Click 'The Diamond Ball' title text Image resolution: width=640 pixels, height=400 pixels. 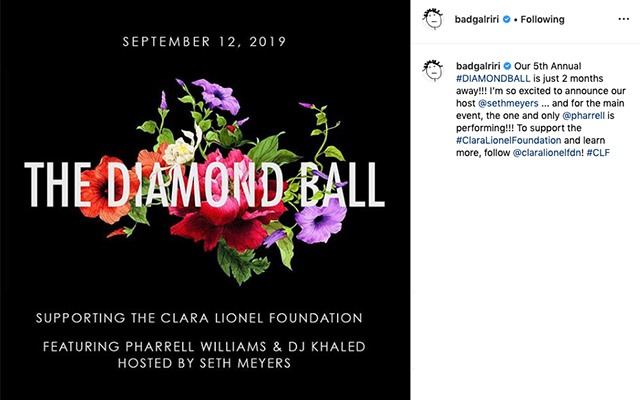(204, 184)
